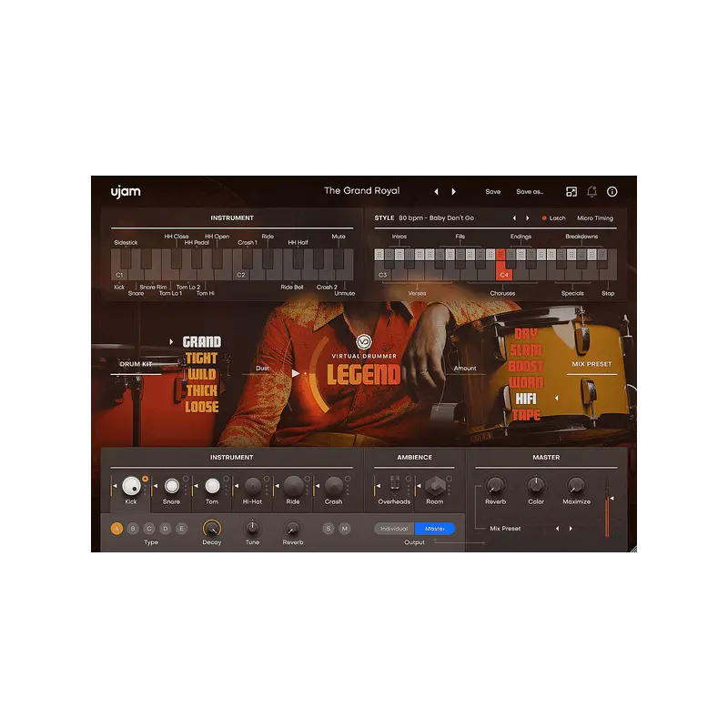Toggle the Crash channel power button
This screenshot has height=728, width=728.
click(x=348, y=479)
